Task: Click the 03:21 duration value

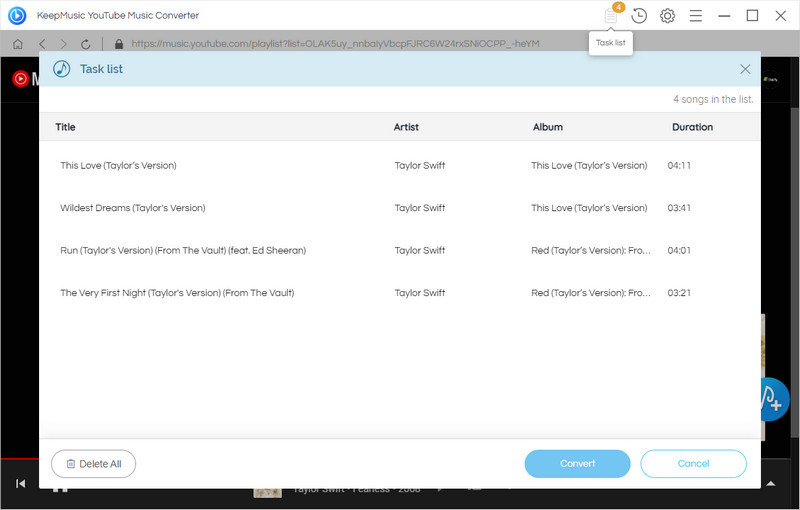Action: [x=679, y=293]
